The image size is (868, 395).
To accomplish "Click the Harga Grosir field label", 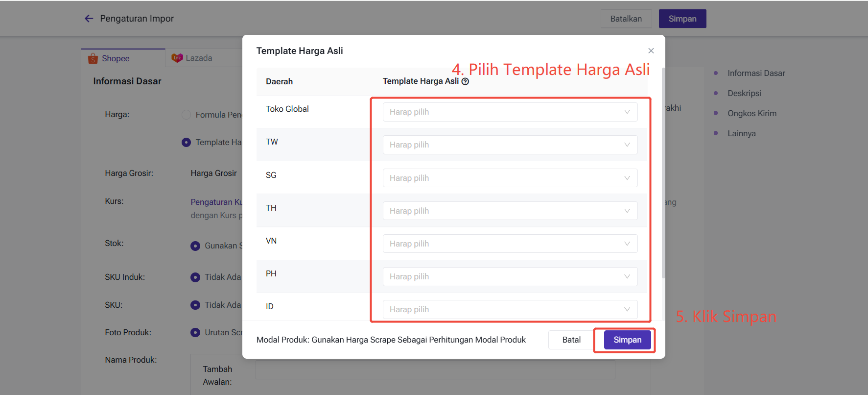I will (x=129, y=173).
